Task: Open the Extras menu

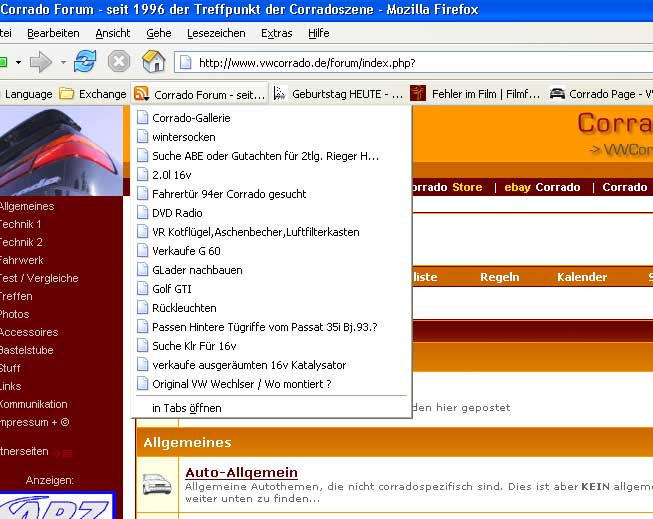Action: point(277,33)
